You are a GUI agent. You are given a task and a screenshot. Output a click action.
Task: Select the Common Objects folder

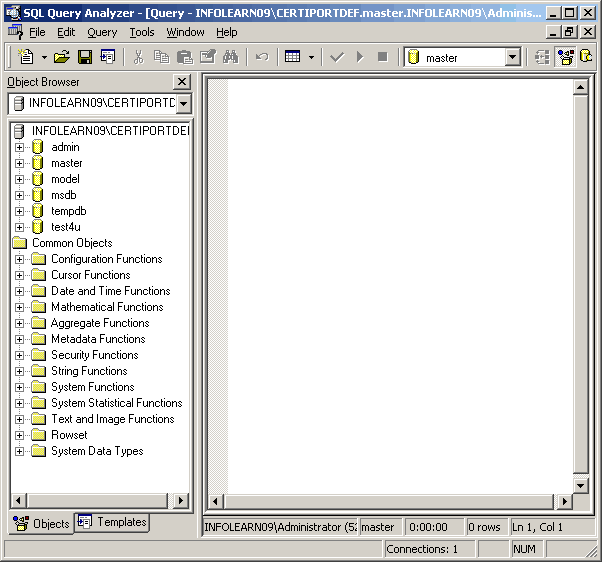pyautogui.click(x=72, y=243)
